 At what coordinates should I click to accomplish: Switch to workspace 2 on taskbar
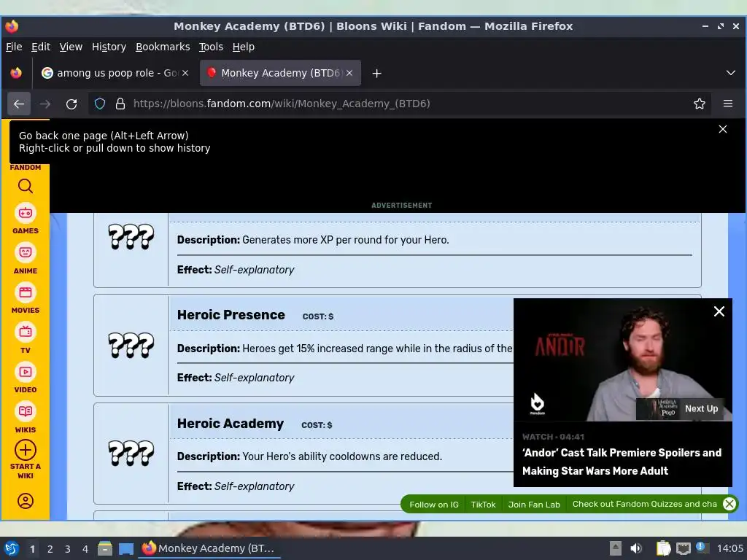click(50, 548)
